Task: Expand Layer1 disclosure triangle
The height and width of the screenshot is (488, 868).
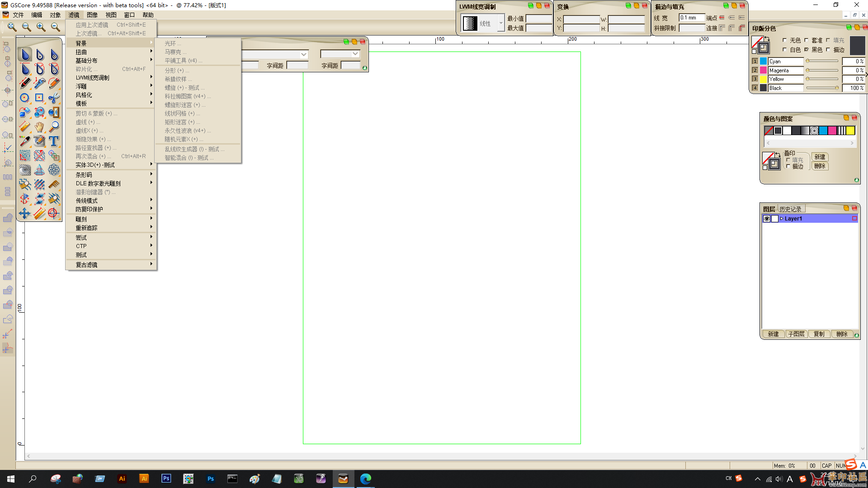Action: pos(782,219)
